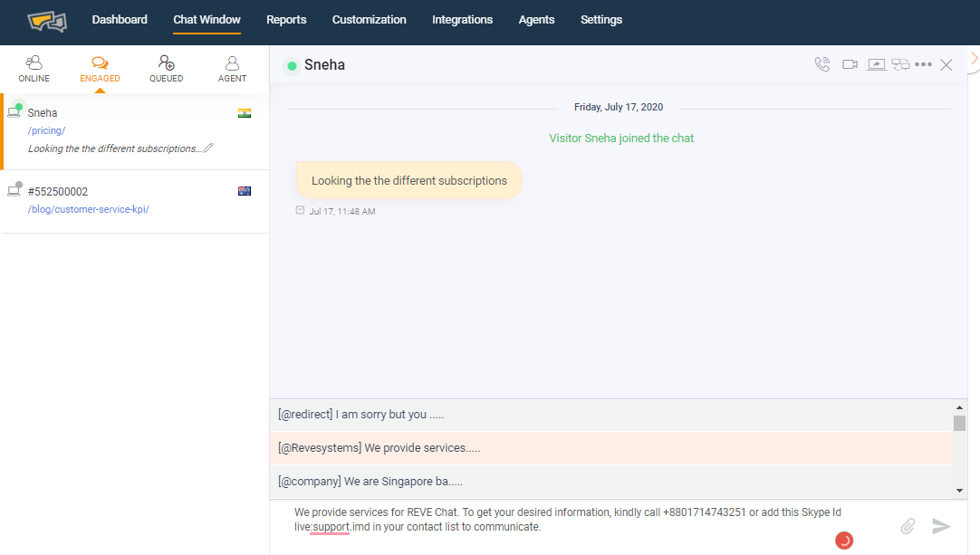
Task: Click the canned responses scrollbar thumb
Action: pos(959,423)
